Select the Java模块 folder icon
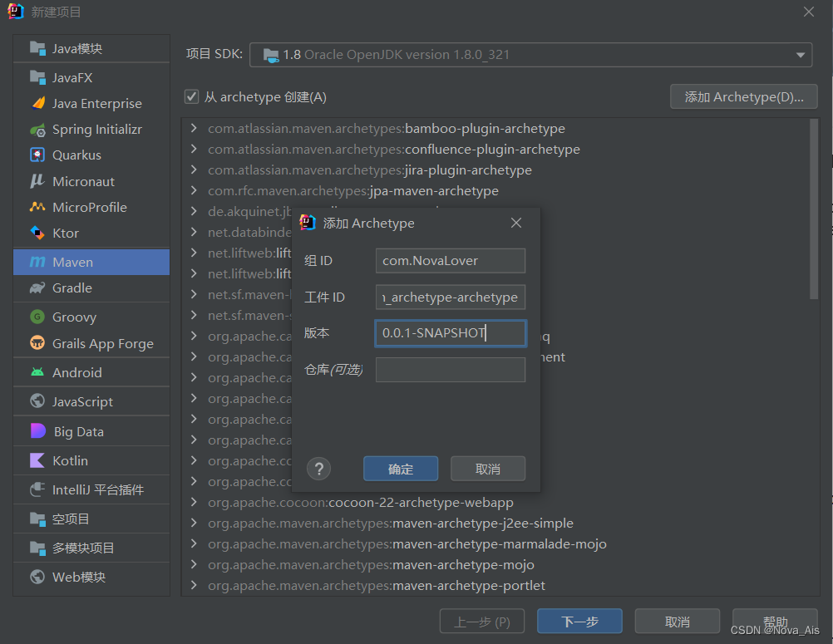833x644 pixels. 37,48
